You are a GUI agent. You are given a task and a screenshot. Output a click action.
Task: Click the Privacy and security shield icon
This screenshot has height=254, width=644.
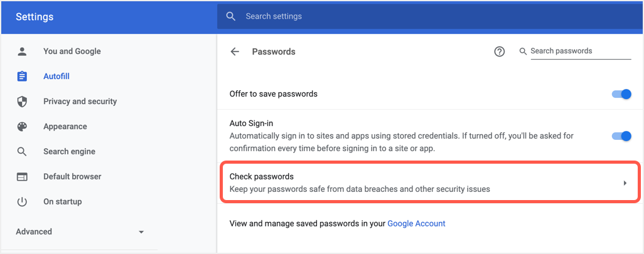[22, 102]
